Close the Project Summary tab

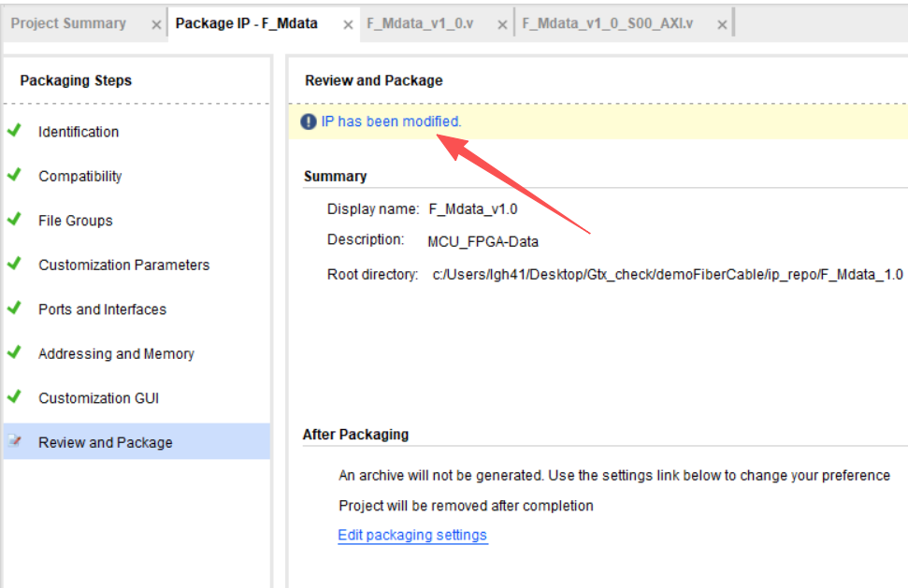(156, 25)
